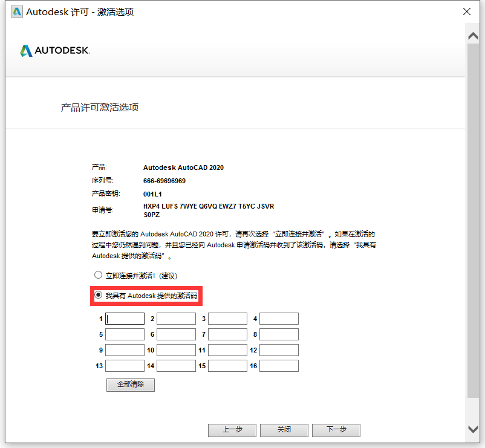Select '我具有 Autodesk 提供的激活码' radio option

[98, 295]
